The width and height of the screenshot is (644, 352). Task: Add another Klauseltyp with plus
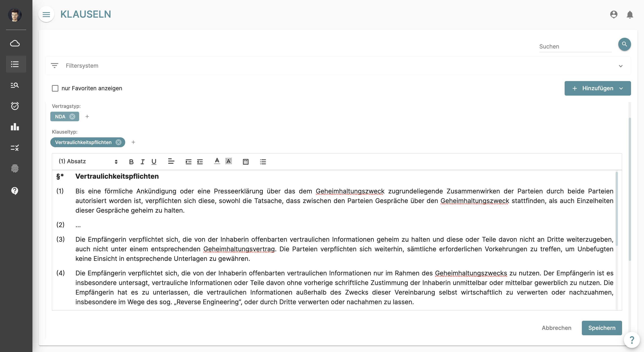[133, 142]
